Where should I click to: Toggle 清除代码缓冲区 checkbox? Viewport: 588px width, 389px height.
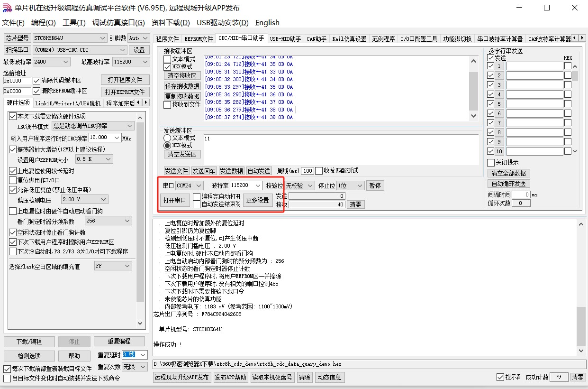(x=37, y=81)
